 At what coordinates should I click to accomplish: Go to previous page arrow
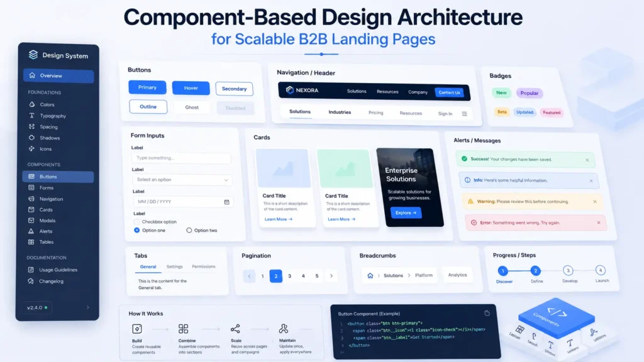[x=249, y=277]
